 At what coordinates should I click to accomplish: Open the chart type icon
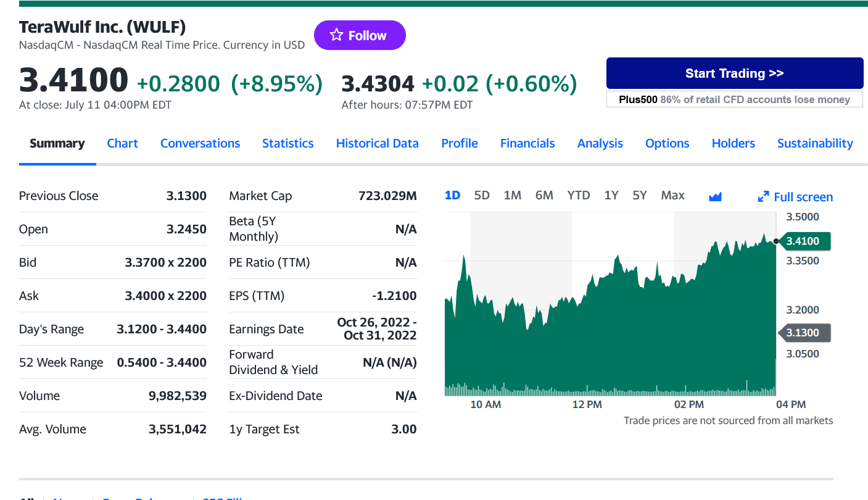click(x=715, y=196)
